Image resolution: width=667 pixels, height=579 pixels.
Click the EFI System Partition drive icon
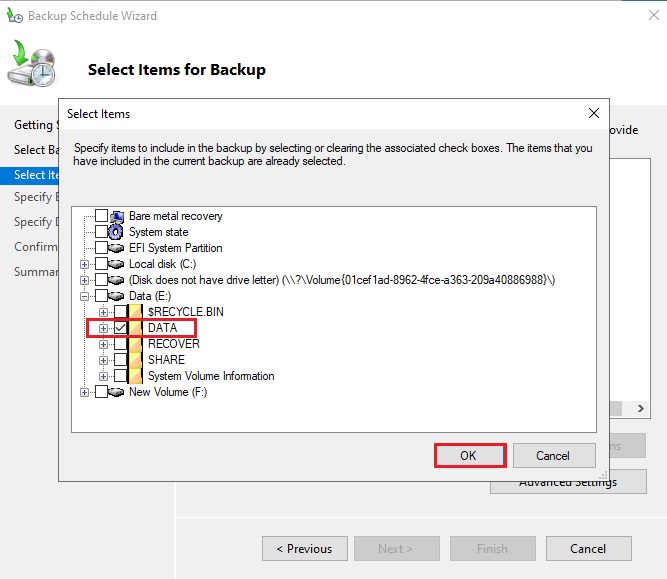[x=118, y=248]
